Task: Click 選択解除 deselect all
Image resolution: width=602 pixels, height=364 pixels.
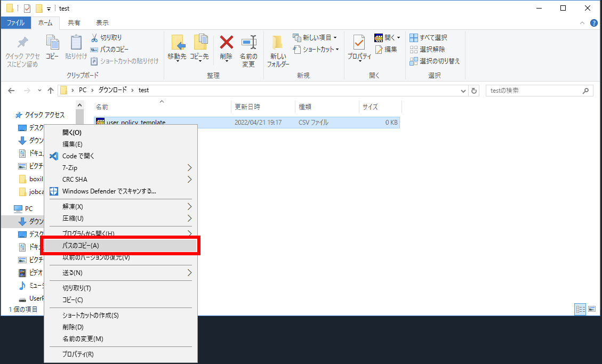Action: (427, 50)
